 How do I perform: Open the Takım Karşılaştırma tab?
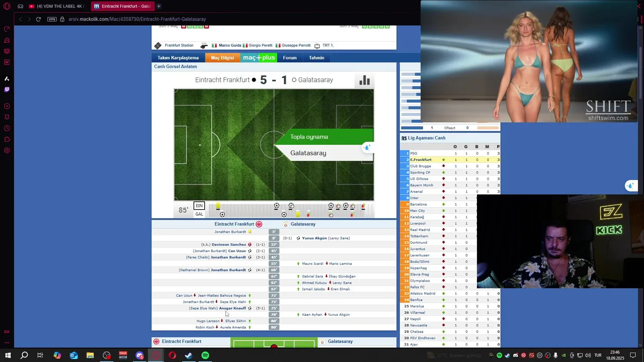point(178,58)
